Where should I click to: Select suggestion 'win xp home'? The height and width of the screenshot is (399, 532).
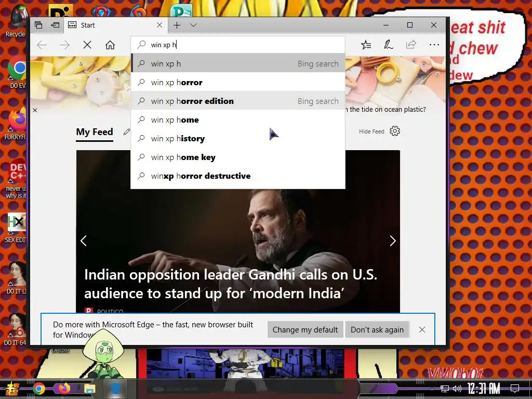[238, 120]
